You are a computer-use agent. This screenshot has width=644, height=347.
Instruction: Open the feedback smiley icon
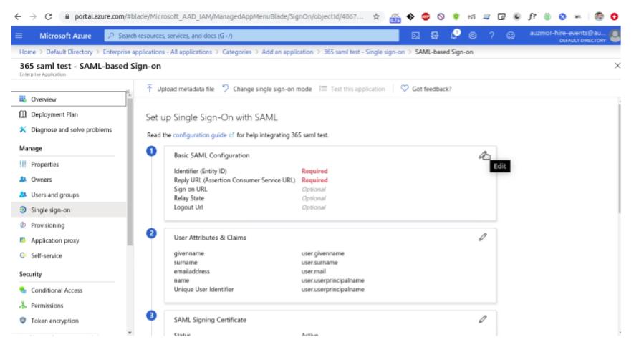[x=511, y=36]
